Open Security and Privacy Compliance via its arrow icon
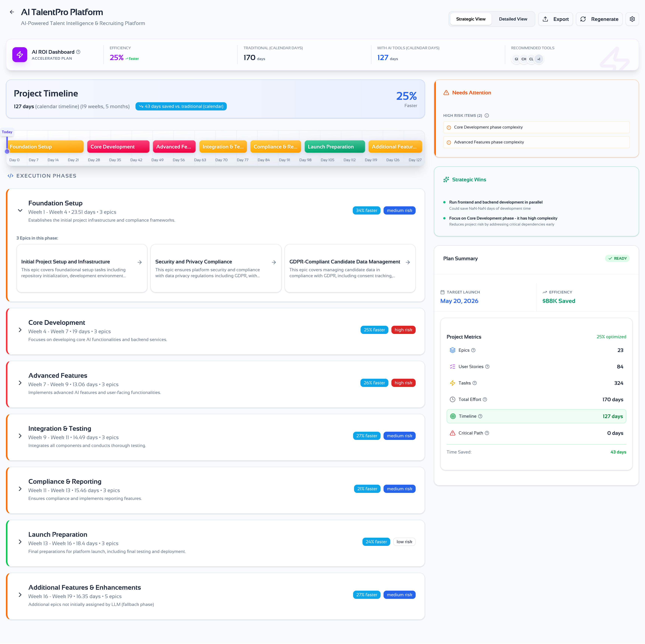The height and width of the screenshot is (644, 645). point(274,262)
